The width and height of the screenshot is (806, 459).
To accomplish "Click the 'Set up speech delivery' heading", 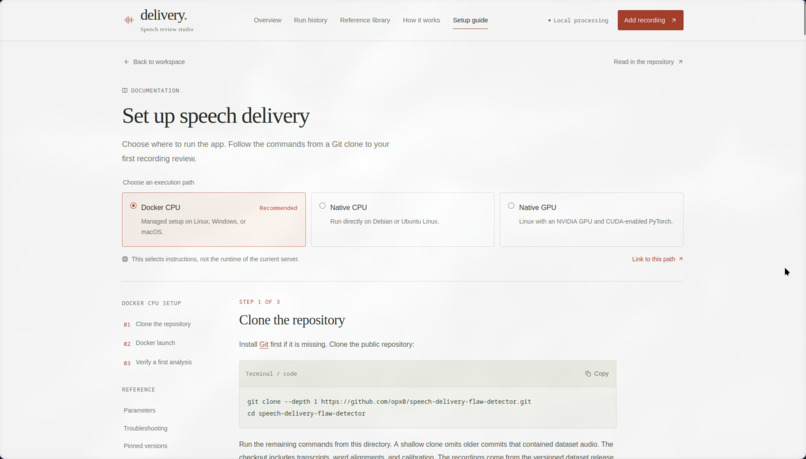I will click(215, 116).
